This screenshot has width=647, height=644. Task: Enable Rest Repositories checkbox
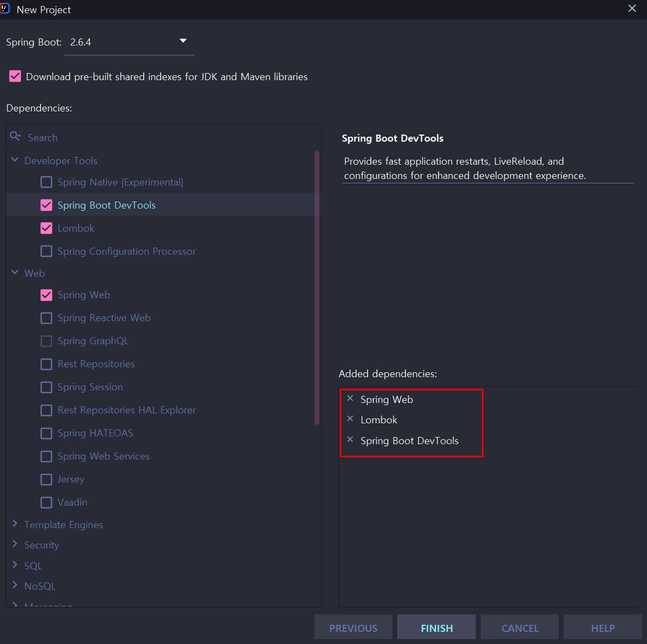[46, 364]
